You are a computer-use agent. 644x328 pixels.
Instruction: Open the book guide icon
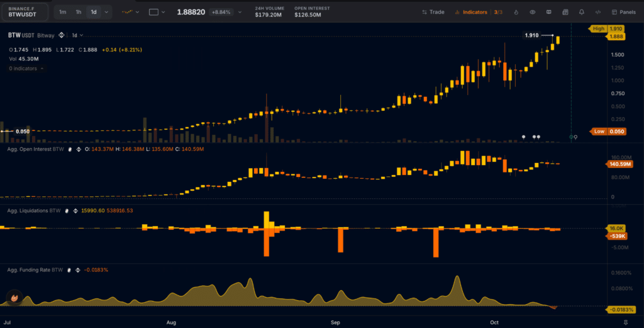548,12
